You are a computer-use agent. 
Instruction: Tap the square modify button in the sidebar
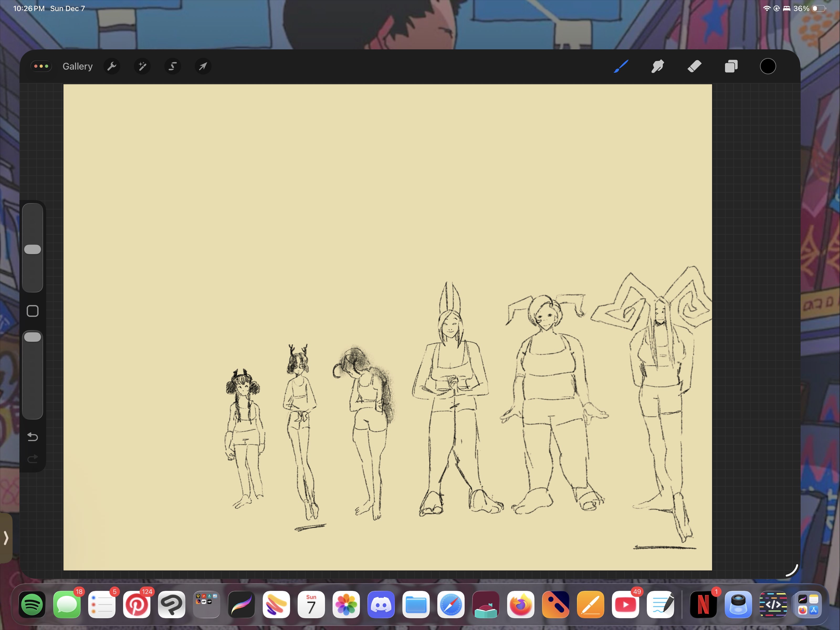click(33, 311)
